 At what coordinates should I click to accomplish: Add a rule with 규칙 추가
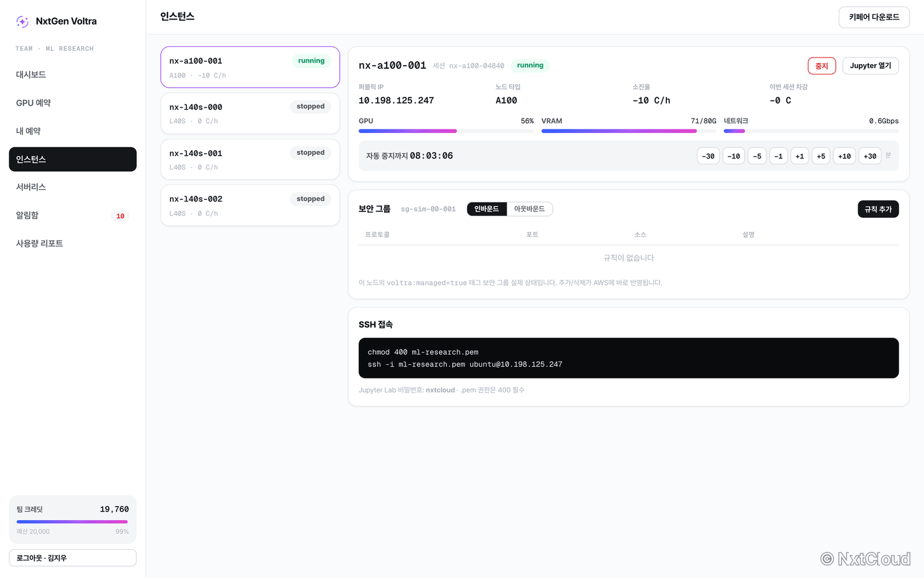pyautogui.click(x=878, y=209)
